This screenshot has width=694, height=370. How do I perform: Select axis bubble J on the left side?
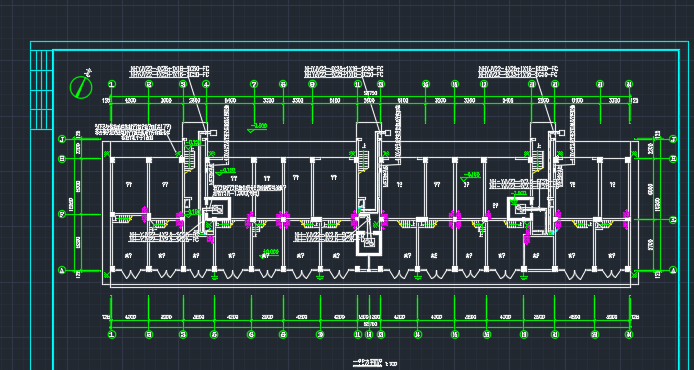[62, 139]
